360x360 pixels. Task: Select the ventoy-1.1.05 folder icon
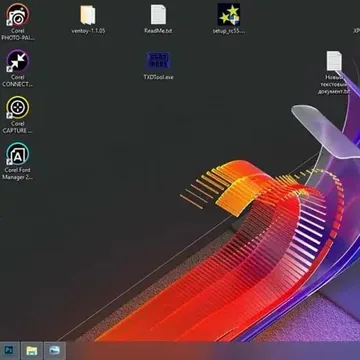pos(88,15)
